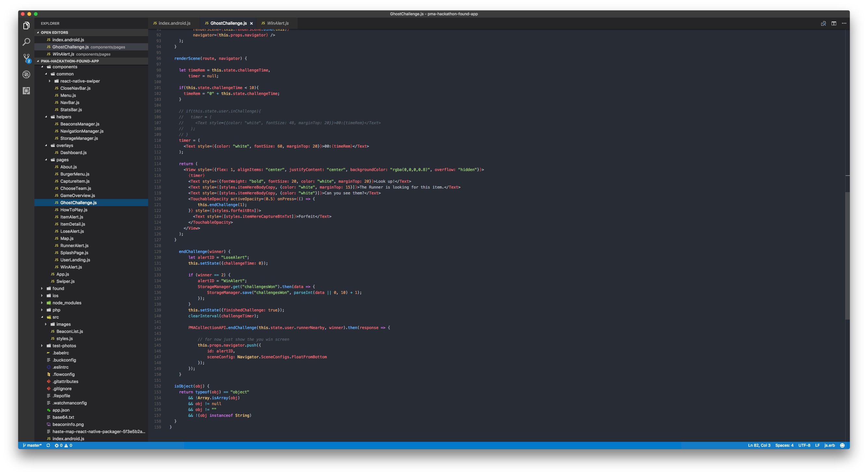The width and height of the screenshot is (868, 475).
Task: Open Source Control view with badge
Action: tap(26, 58)
